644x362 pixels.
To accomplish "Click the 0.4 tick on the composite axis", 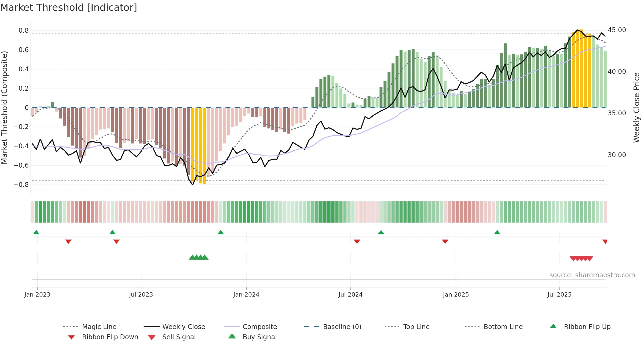I will pos(24,69).
